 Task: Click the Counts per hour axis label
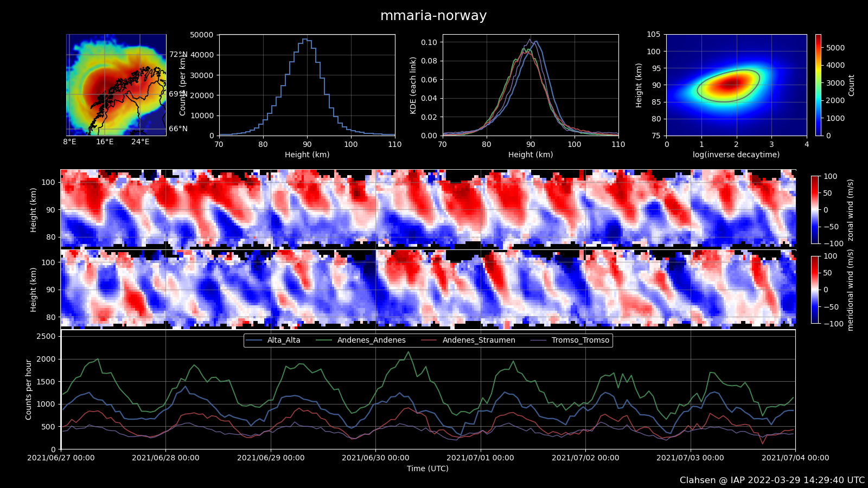click(29, 389)
